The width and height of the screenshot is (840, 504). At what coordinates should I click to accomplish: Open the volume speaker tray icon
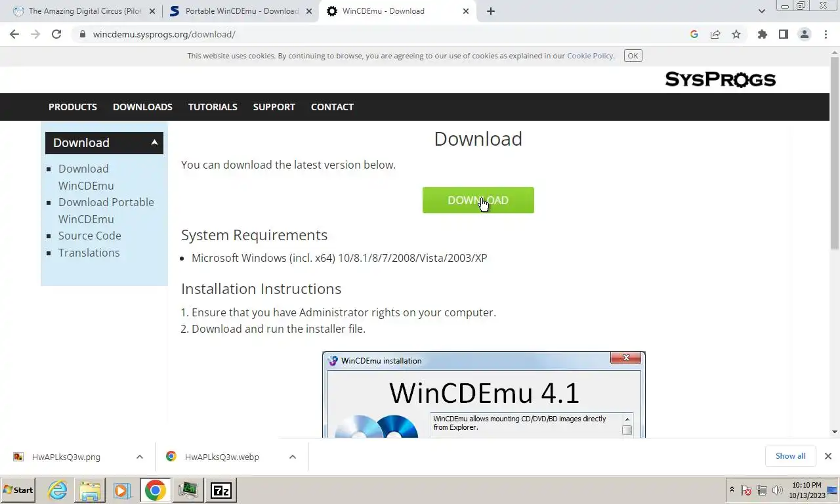[x=777, y=490]
